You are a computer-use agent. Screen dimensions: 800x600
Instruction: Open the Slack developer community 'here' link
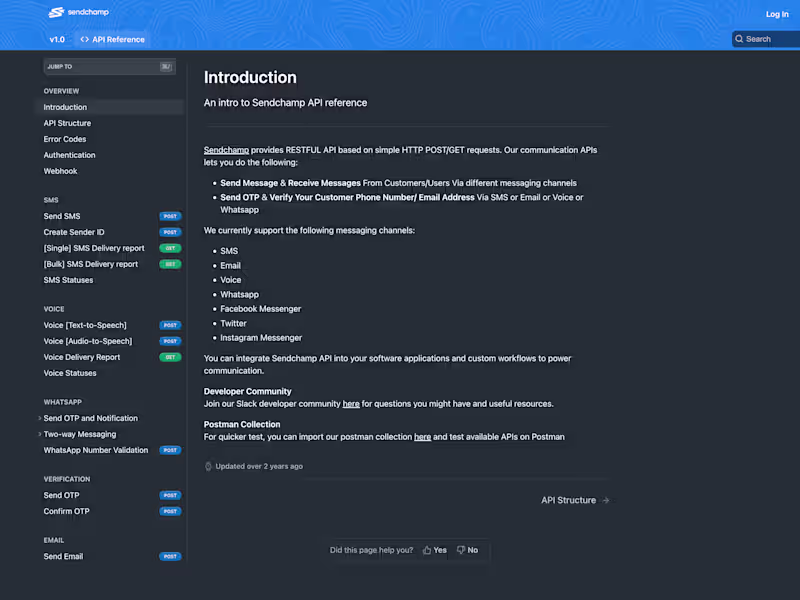351,404
